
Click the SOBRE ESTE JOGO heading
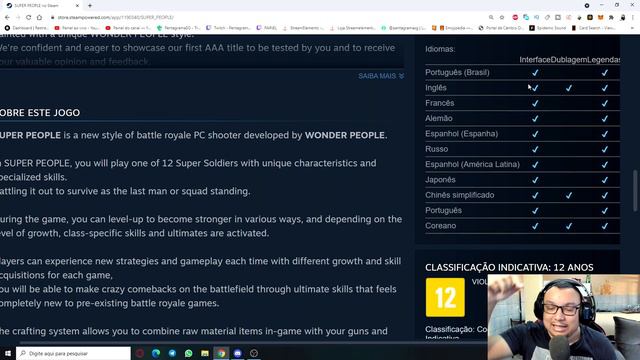point(40,113)
